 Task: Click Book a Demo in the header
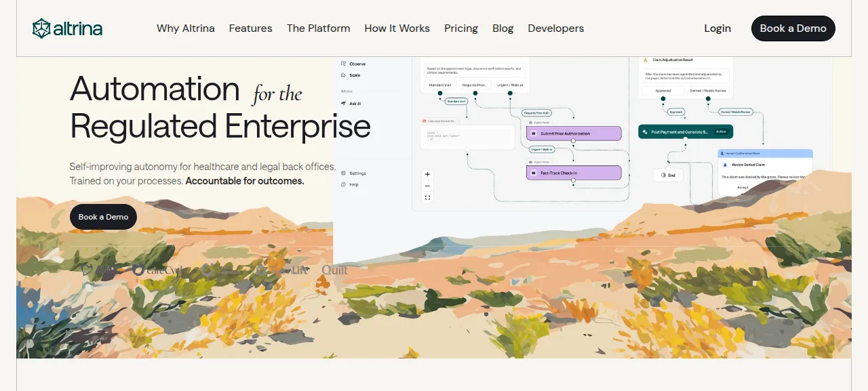[x=793, y=28]
